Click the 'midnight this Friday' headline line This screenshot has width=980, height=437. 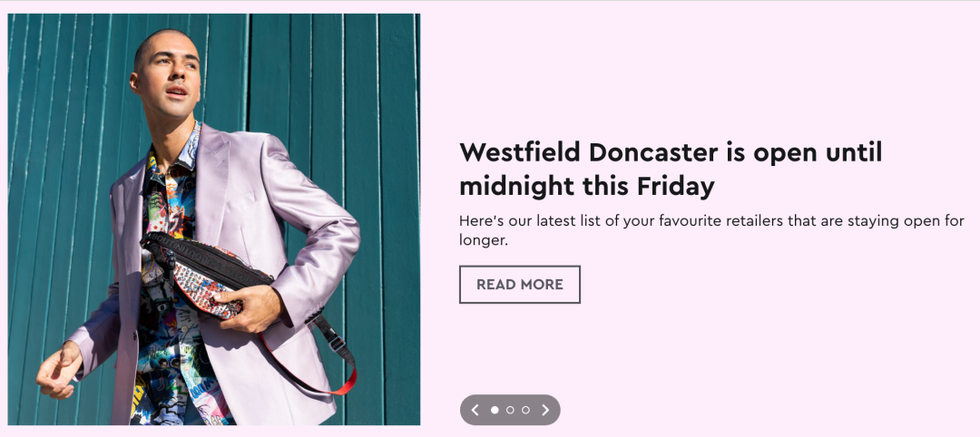586,186
